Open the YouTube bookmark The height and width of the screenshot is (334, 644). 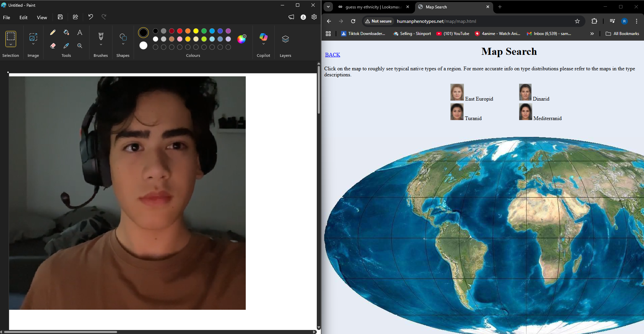click(x=453, y=34)
